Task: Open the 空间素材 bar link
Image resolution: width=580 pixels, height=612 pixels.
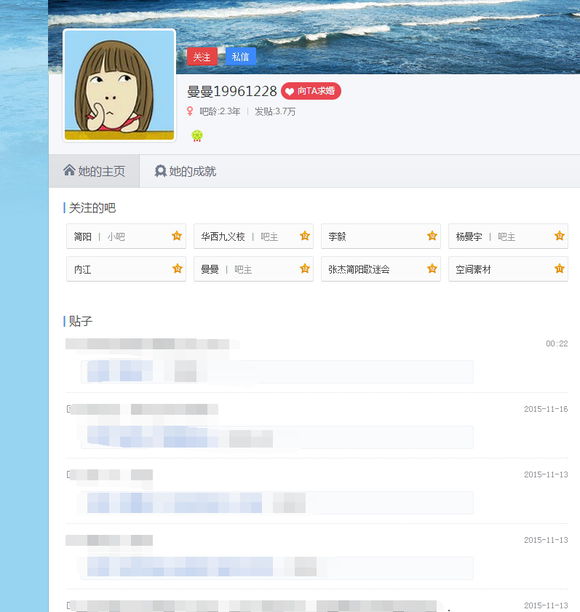Action: 473,269
